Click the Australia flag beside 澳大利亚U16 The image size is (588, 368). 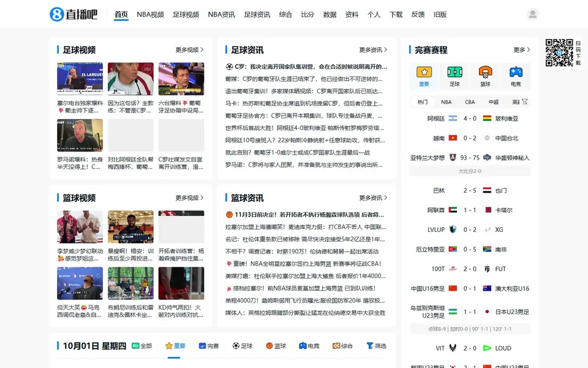click(x=487, y=288)
